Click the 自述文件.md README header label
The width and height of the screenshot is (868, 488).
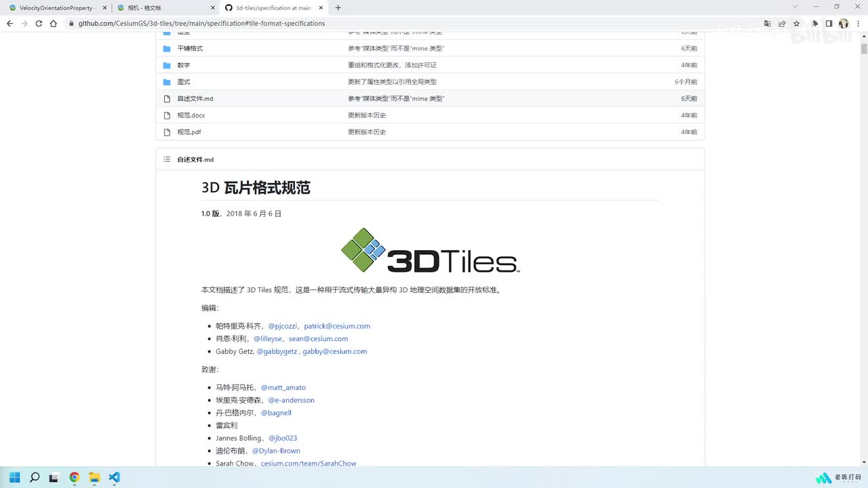pos(195,160)
